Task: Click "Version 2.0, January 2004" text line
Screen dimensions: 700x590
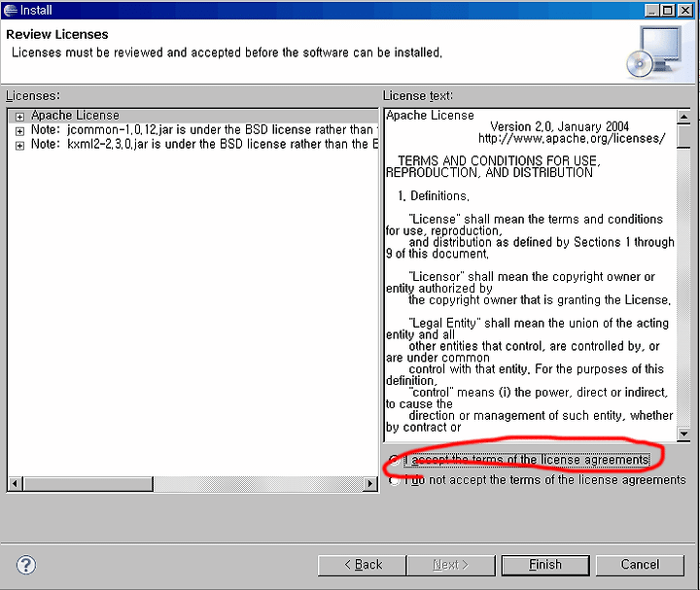Action: coord(559,126)
